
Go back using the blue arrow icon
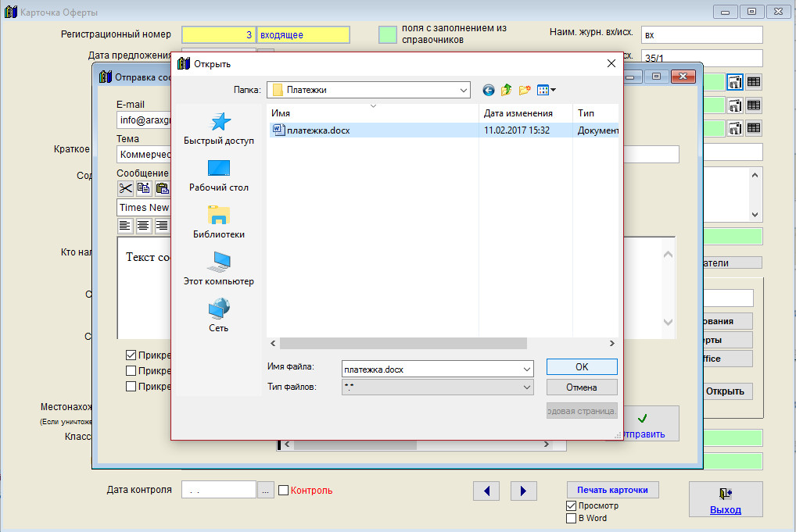(x=489, y=91)
